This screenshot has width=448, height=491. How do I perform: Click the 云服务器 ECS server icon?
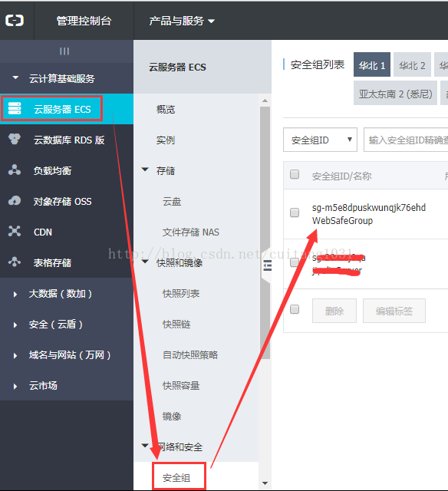tap(15, 108)
